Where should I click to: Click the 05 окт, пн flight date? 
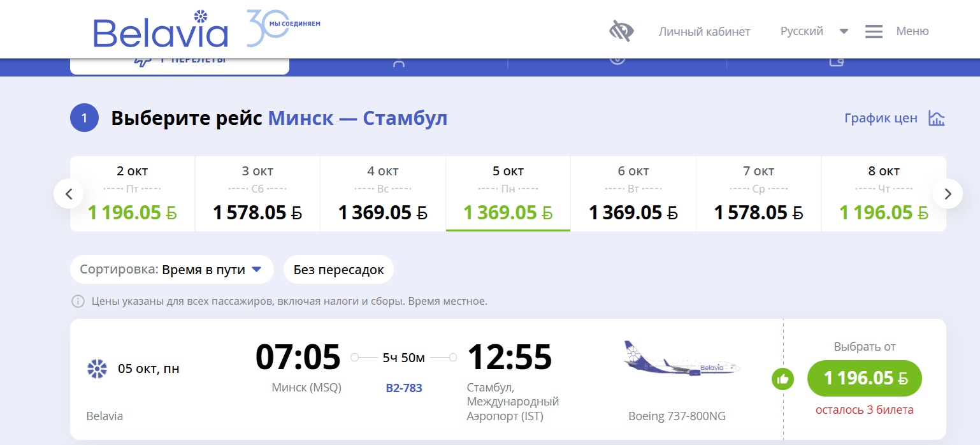click(148, 368)
